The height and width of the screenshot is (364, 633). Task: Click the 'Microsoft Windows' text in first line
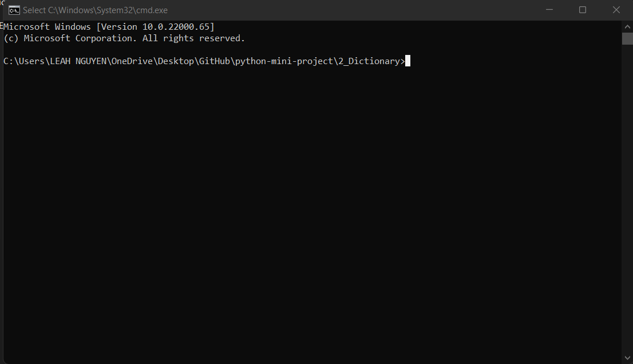pyautogui.click(x=48, y=27)
